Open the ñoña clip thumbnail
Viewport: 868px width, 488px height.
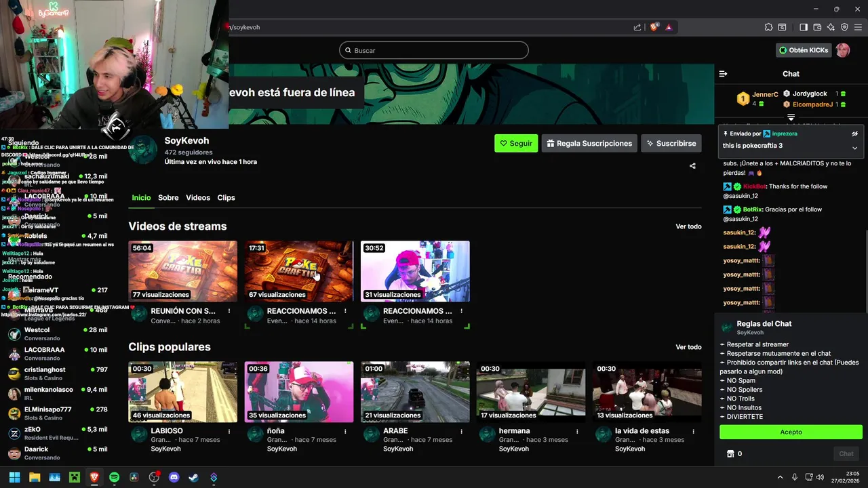(299, 392)
